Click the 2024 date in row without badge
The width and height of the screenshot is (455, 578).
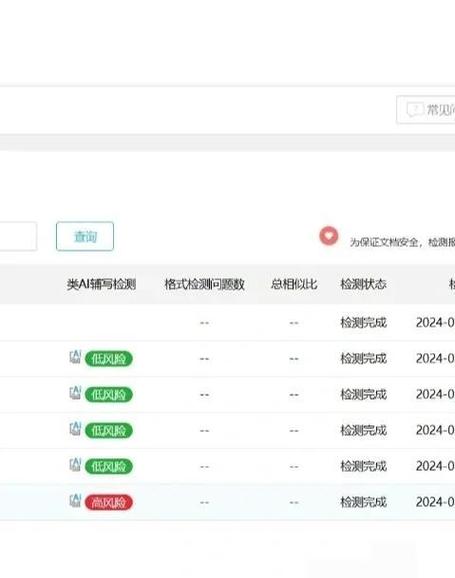(x=435, y=323)
